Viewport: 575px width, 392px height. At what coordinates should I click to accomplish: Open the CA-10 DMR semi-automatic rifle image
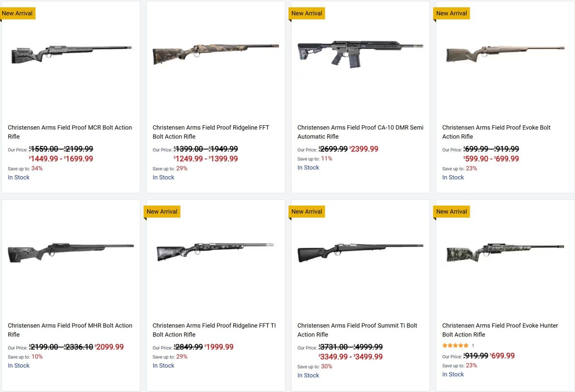tap(360, 54)
